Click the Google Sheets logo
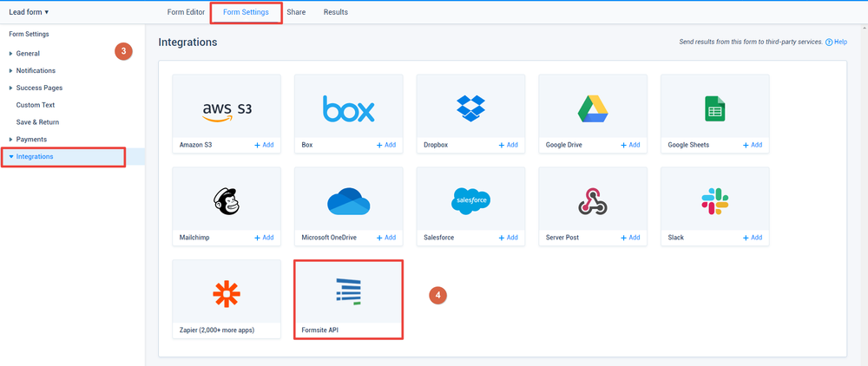The height and width of the screenshot is (366, 868). 714,108
